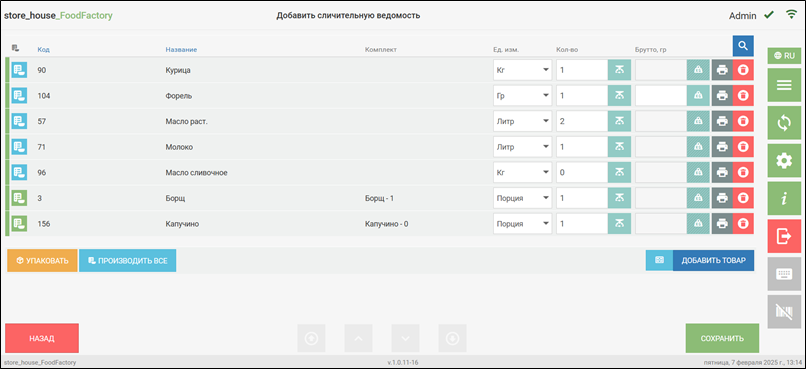Click the green checkmark next to Admin
The image size is (806, 369).
click(768, 15)
